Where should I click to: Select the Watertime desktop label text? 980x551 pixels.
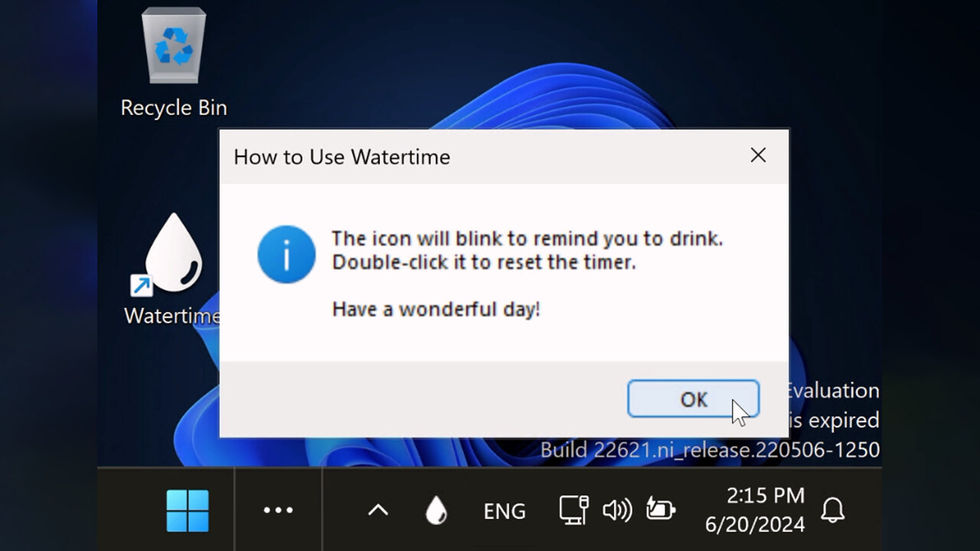[170, 315]
